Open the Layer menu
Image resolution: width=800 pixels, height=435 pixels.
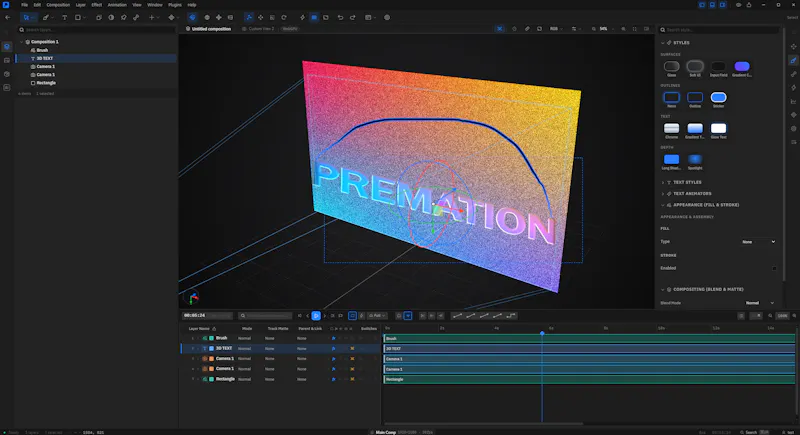click(x=81, y=5)
